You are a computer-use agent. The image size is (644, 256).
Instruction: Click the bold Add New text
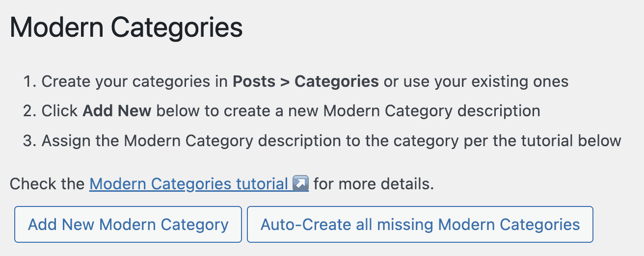(117, 111)
